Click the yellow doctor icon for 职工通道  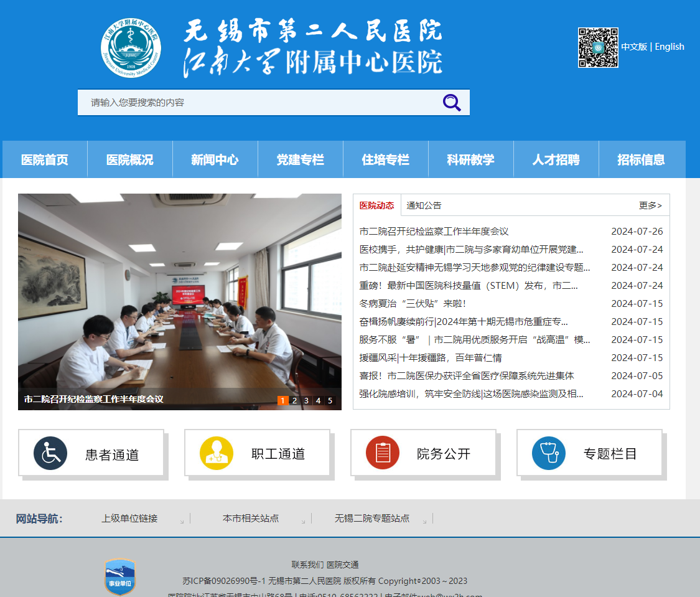[217, 453]
